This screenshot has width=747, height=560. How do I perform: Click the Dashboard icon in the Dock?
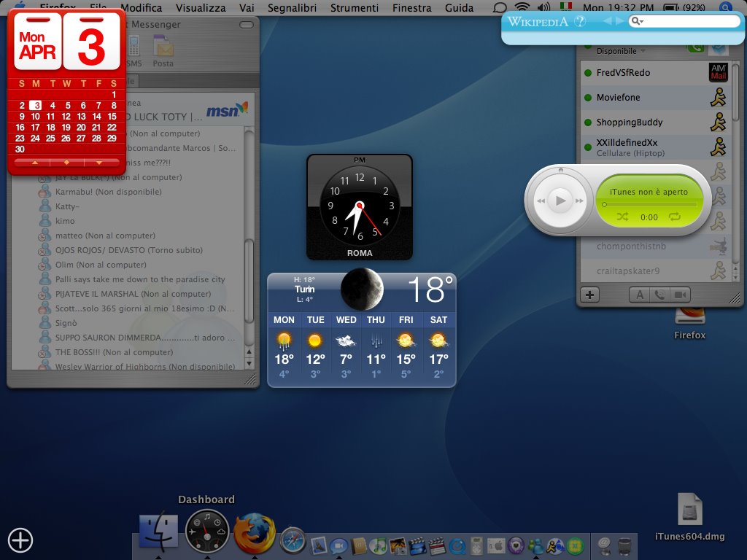tap(206, 531)
